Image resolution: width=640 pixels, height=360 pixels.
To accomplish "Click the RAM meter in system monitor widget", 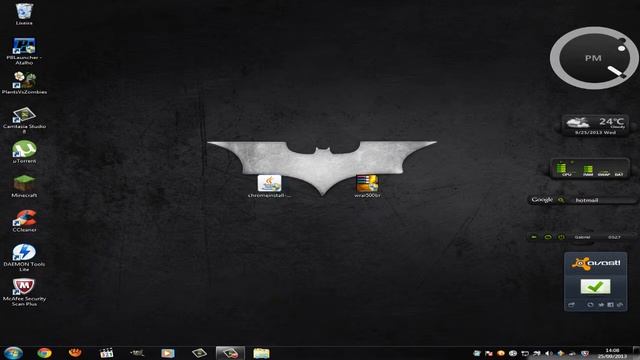I will pyautogui.click(x=588, y=170).
